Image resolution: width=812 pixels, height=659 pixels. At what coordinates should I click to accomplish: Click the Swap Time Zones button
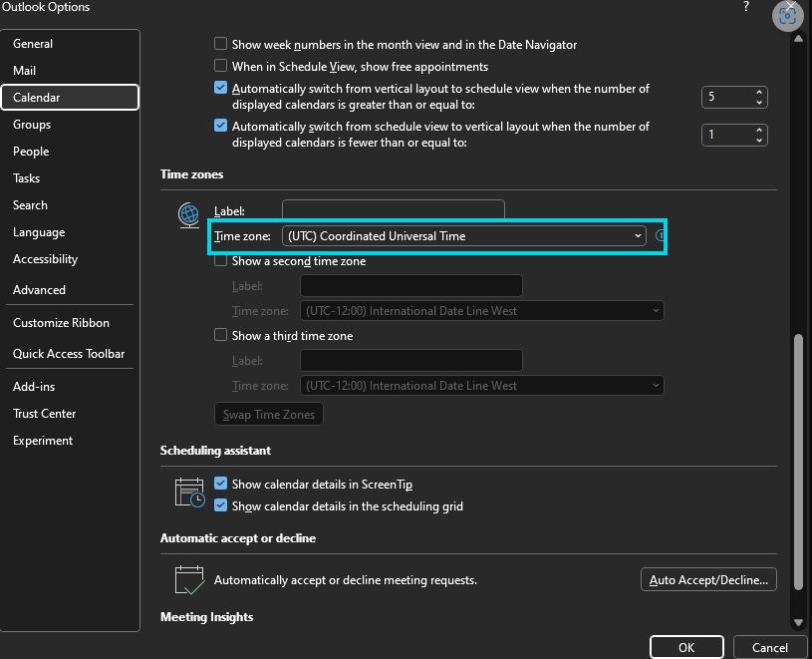[x=269, y=415]
